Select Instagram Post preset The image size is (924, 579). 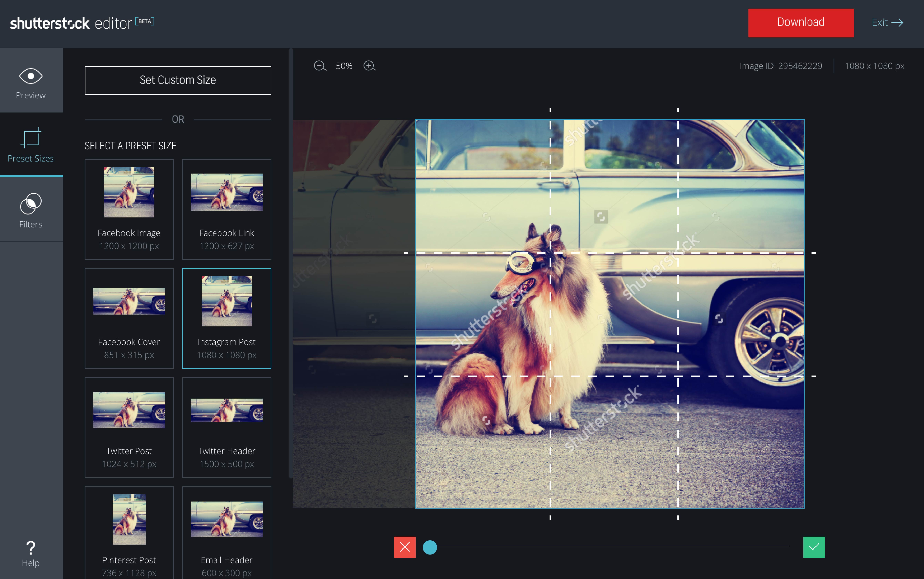tap(227, 318)
